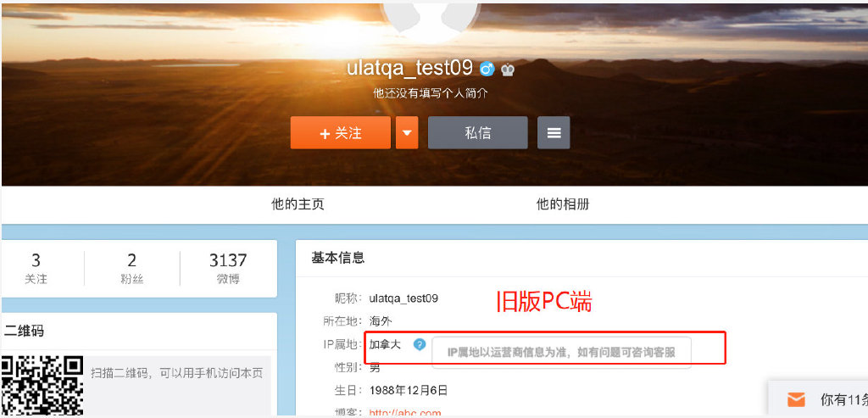Click the IP属地 tooltip text

(561, 353)
